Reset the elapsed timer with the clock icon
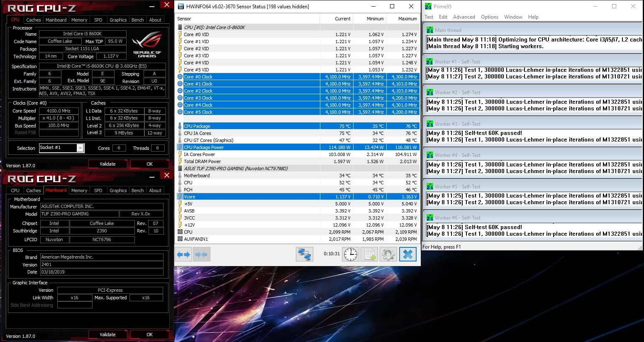 [x=350, y=254]
